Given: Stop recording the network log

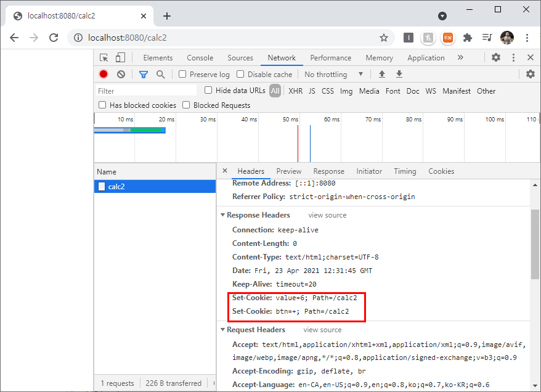Looking at the screenshot, I should 104,74.
